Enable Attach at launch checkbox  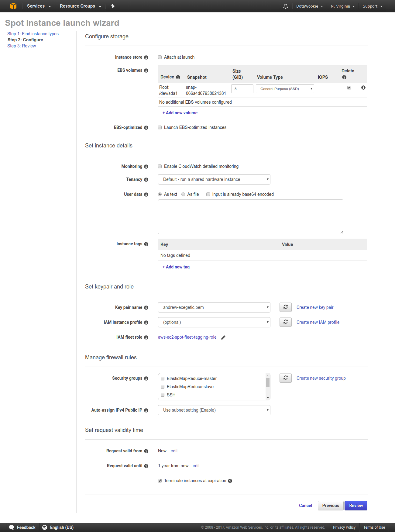tap(160, 57)
